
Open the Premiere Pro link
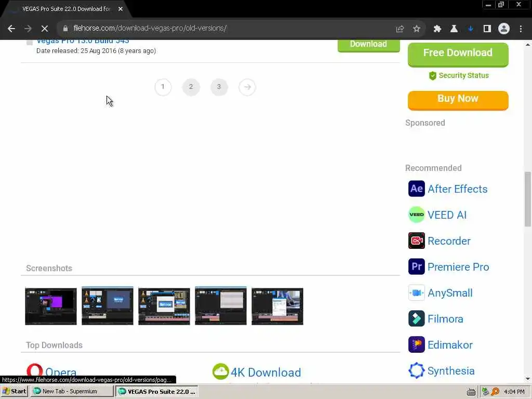click(458, 267)
